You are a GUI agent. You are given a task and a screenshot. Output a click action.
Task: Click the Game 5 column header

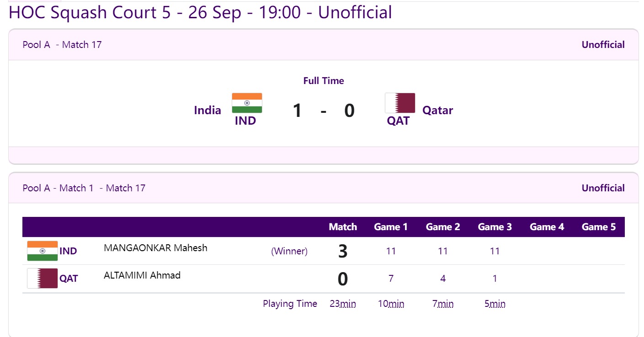click(x=599, y=227)
